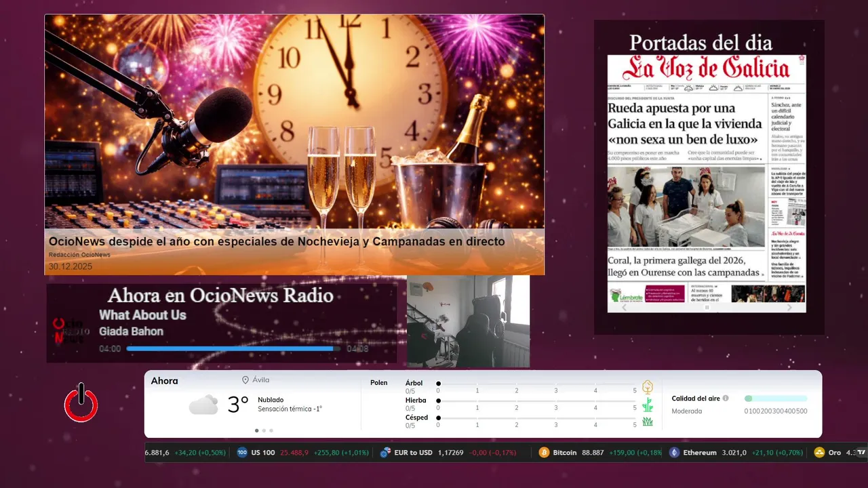Select the third weather carousel dot
The height and width of the screenshot is (488, 868).
(271, 430)
